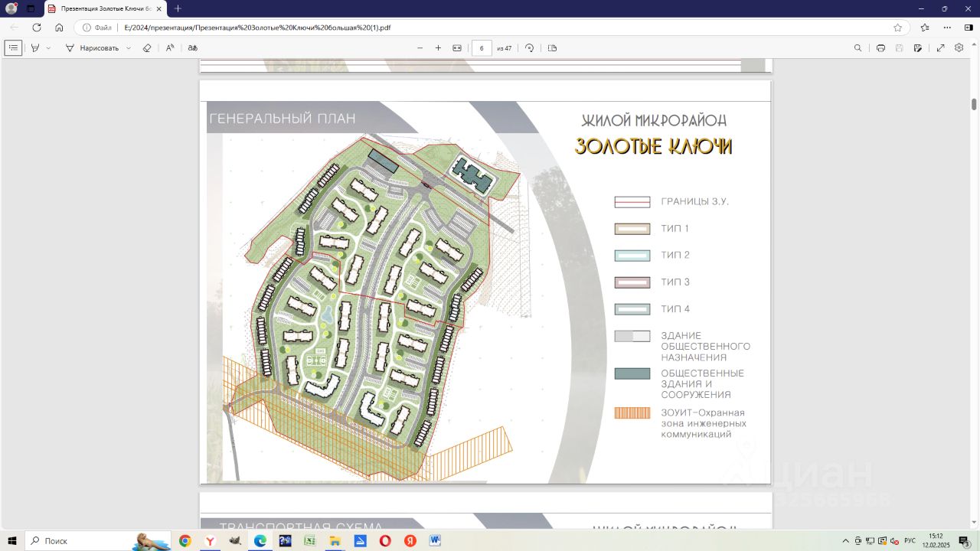Open Google Chrome from the taskbar
The image size is (980, 551).
click(x=185, y=541)
